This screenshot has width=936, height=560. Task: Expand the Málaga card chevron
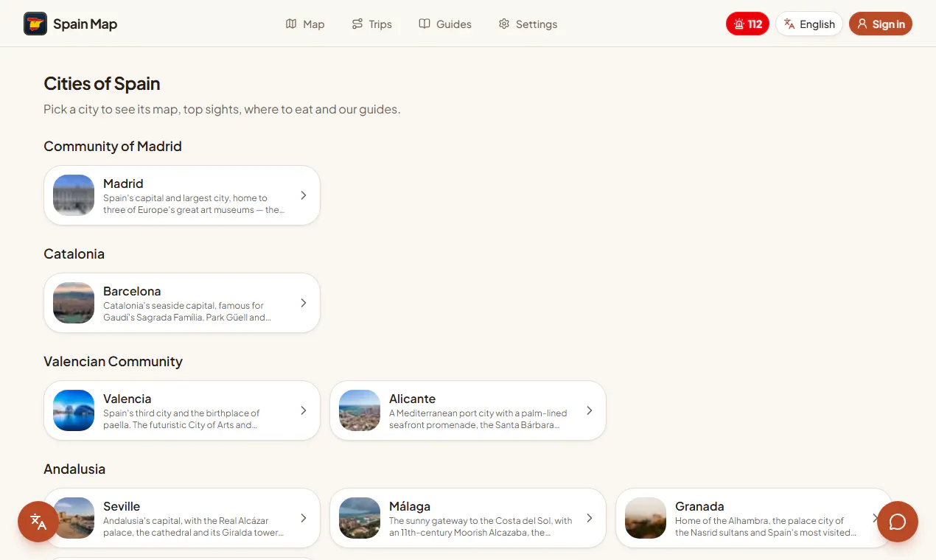click(590, 518)
